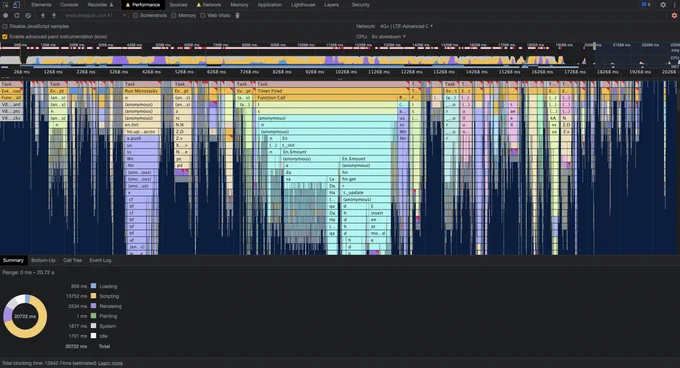Open the recording selector dropdown
The height and width of the screenshot is (368, 680).
[95, 16]
